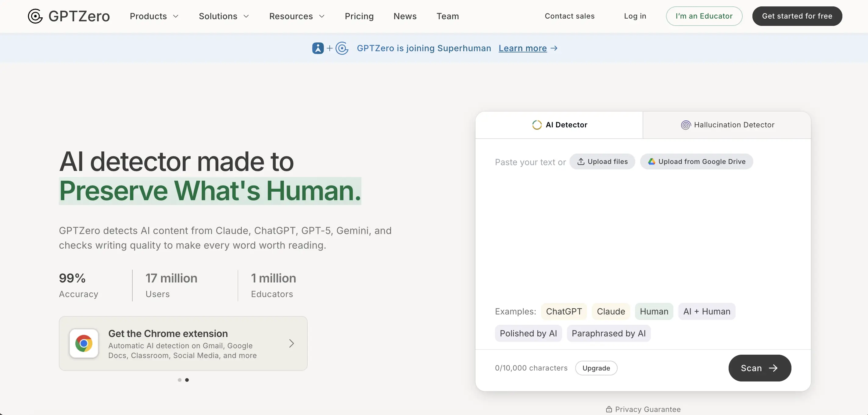Load the Claude example text
868x415 pixels.
pyautogui.click(x=611, y=311)
